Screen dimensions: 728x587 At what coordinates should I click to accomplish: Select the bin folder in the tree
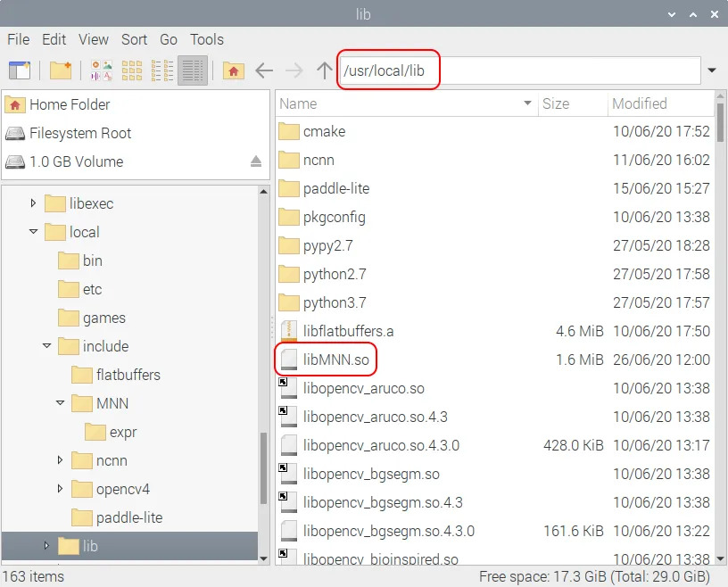point(80,261)
